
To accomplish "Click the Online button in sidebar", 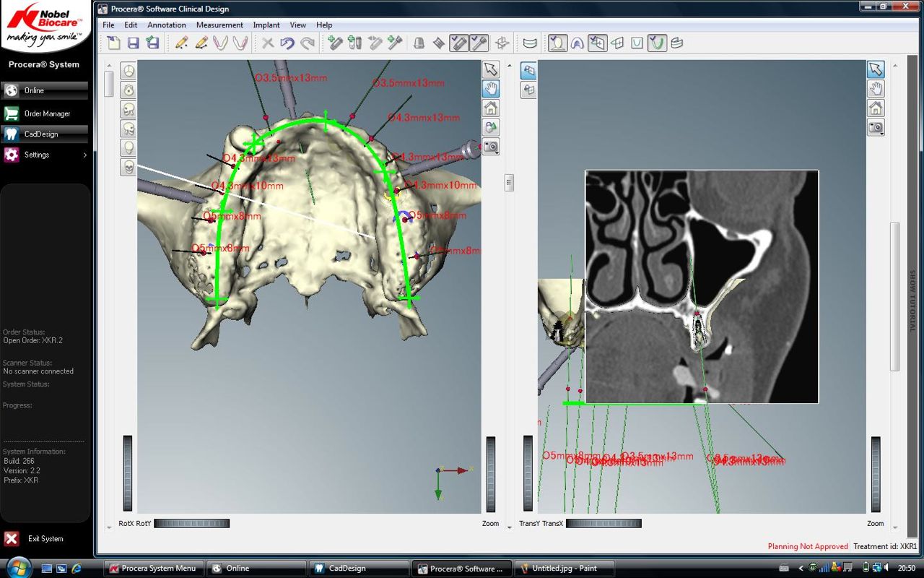I will coord(45,90).
